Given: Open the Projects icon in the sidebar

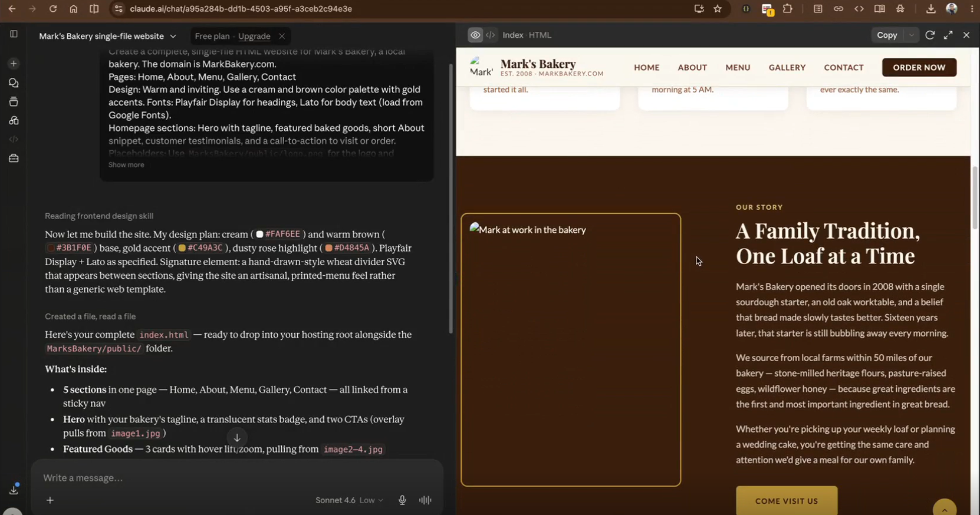Looking at the screenshot, I should (x=14, y=102).
